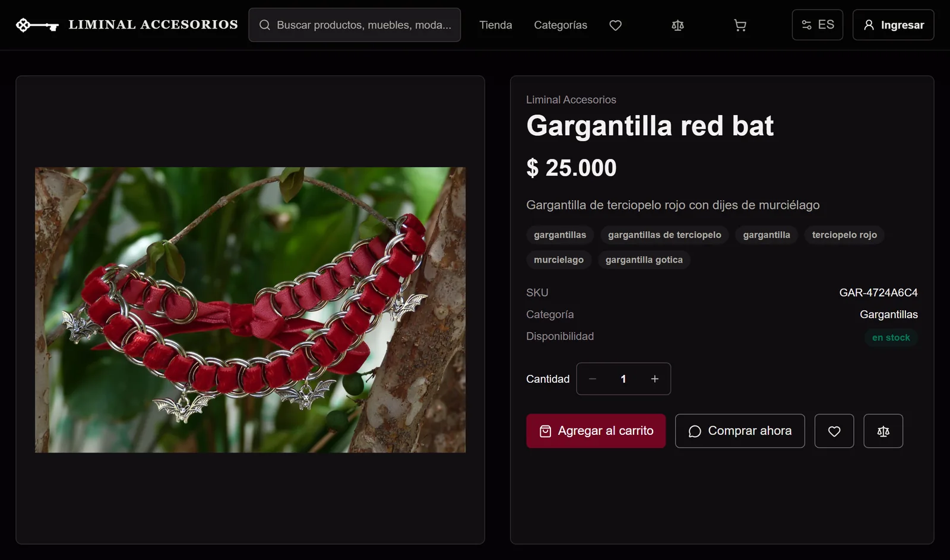This screenshot has width=950, height=560.
Task: Go to the Tienda menu item
Action: pos(496,25)
